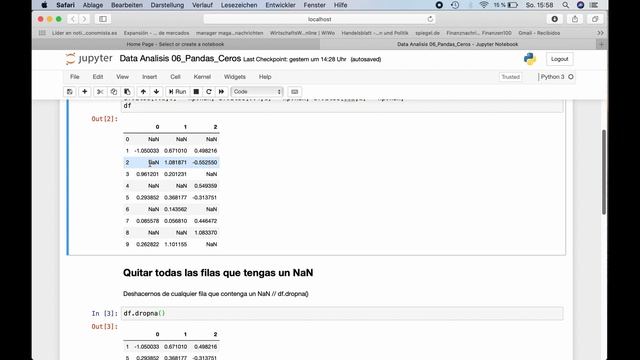Show Safari favorites grid icon

(42, 33)
